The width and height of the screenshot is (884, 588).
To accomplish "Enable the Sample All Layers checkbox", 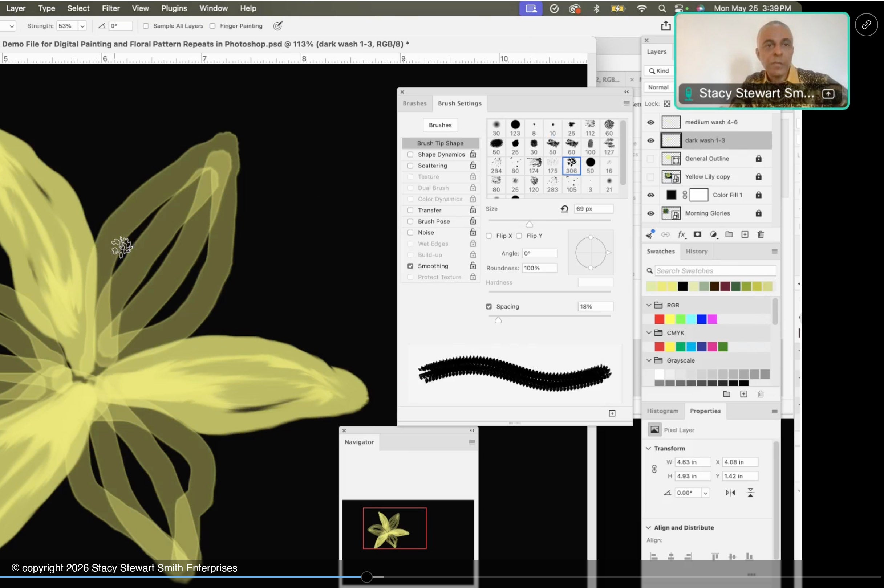I will [x=146, y=26].
